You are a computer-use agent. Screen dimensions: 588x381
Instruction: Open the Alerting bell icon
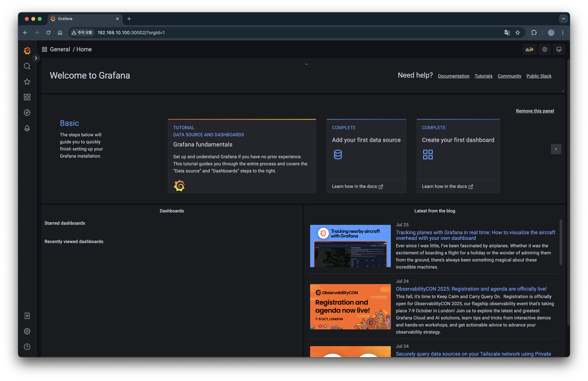[x=27, y=128]
